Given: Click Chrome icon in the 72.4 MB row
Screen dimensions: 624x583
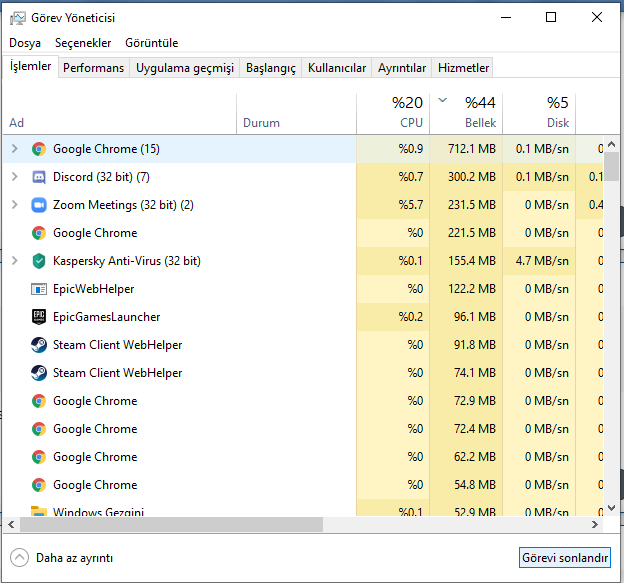Looking at the screenshot, I should pos(39,429).
